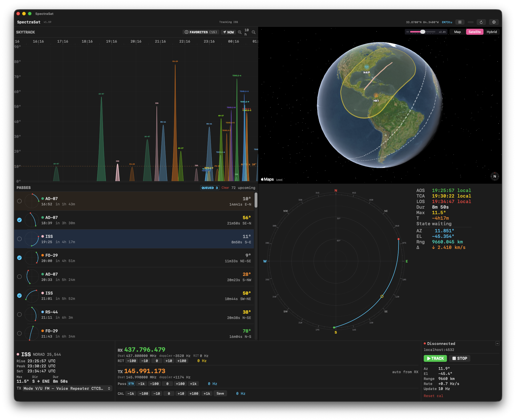Click RIT +100 offset button
This screenshot has height=420, width=516.
pos(182,361)
